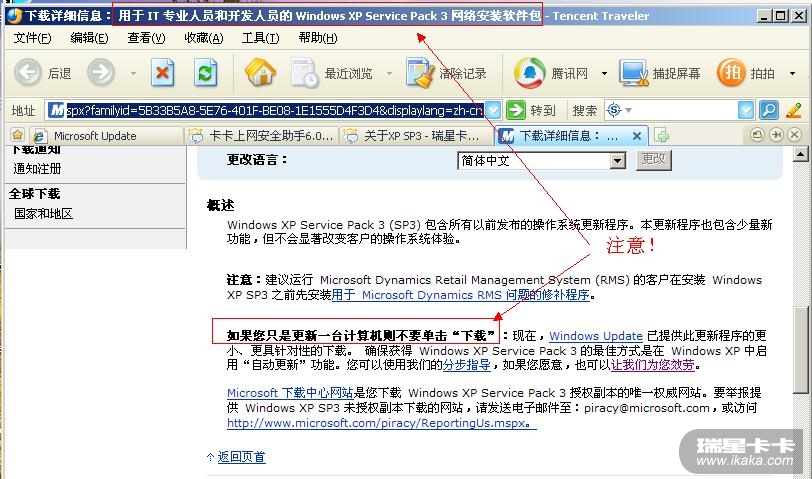This screenshot has width=812, height=479.
Task: Click the Back (后退) arrow icon
Action: pyautogui.click(x=27, y=72)
